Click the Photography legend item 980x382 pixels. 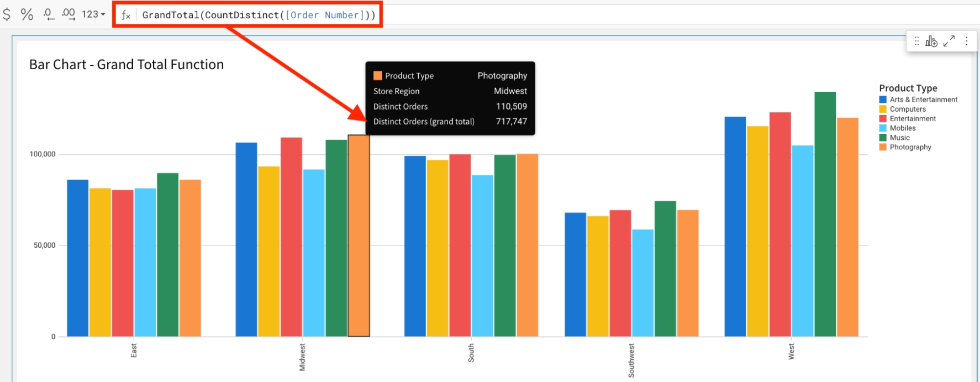click(910, 147)
